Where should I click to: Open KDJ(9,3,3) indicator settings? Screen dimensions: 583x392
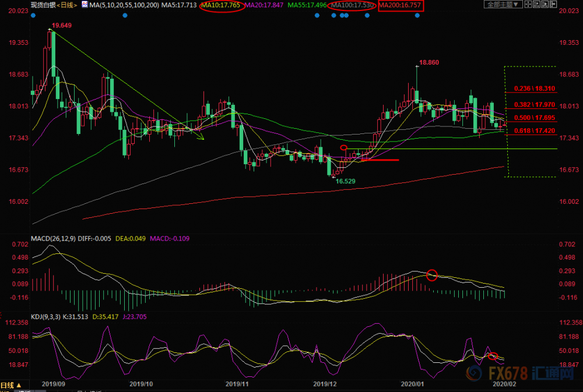[45, 317]
